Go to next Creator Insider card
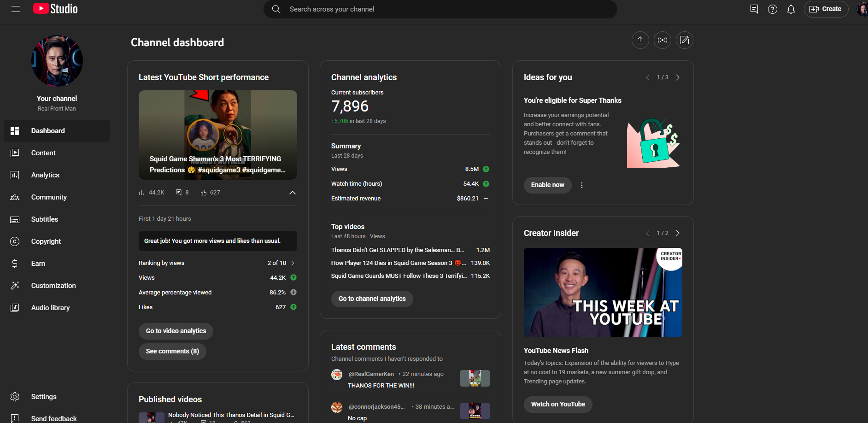Viewport: 868px width, 423px height. pos(678,233)
